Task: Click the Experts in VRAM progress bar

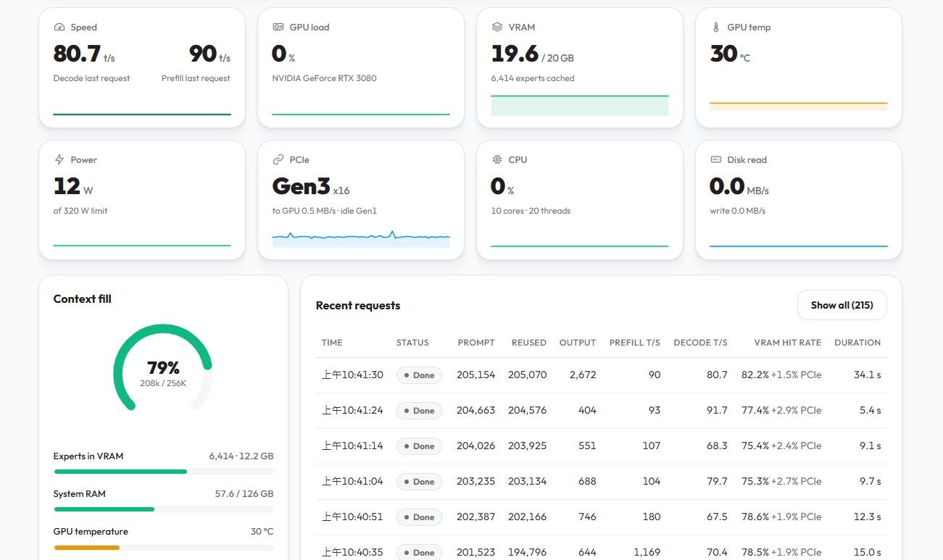Action: point(164,472)
